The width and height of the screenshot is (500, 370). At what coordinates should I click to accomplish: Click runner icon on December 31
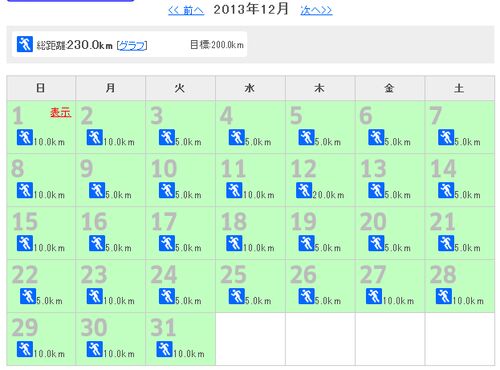(164, 349)
